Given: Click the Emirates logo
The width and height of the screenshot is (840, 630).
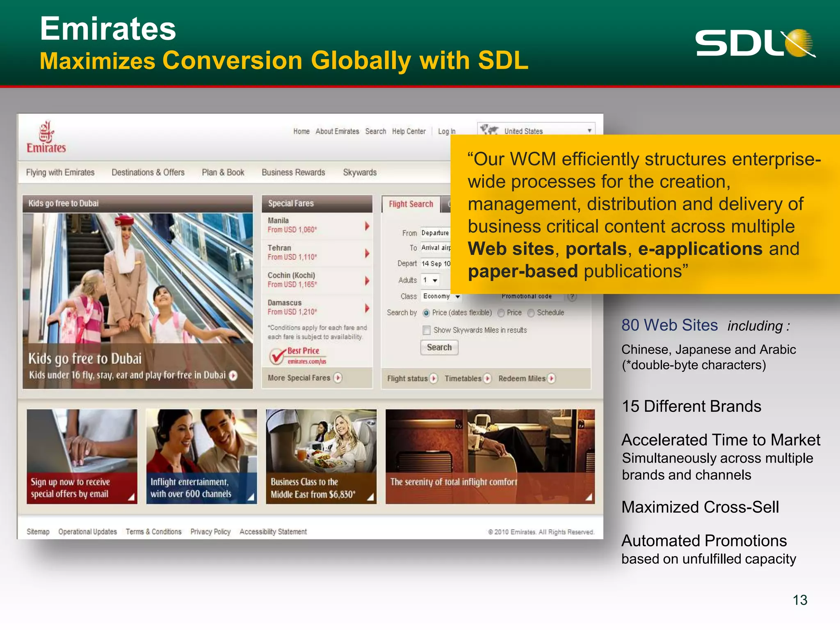Looking at the screenshot, I should tap(46, 137).
